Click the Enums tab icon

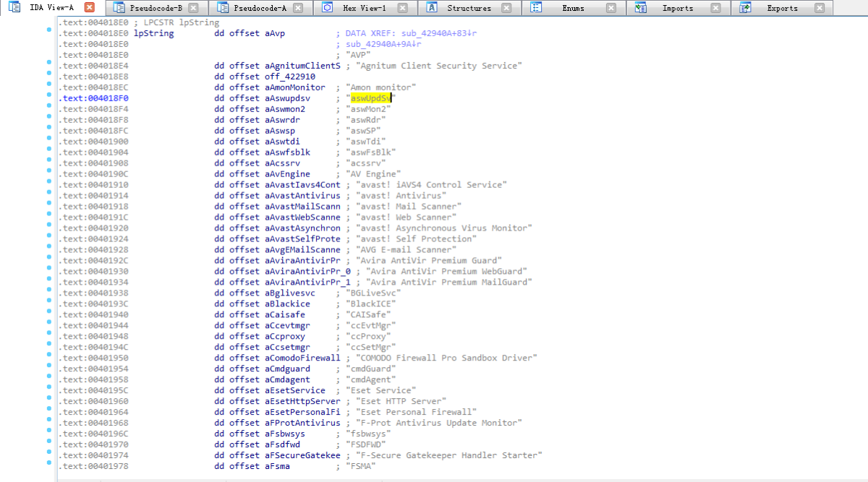coord(537,8)
